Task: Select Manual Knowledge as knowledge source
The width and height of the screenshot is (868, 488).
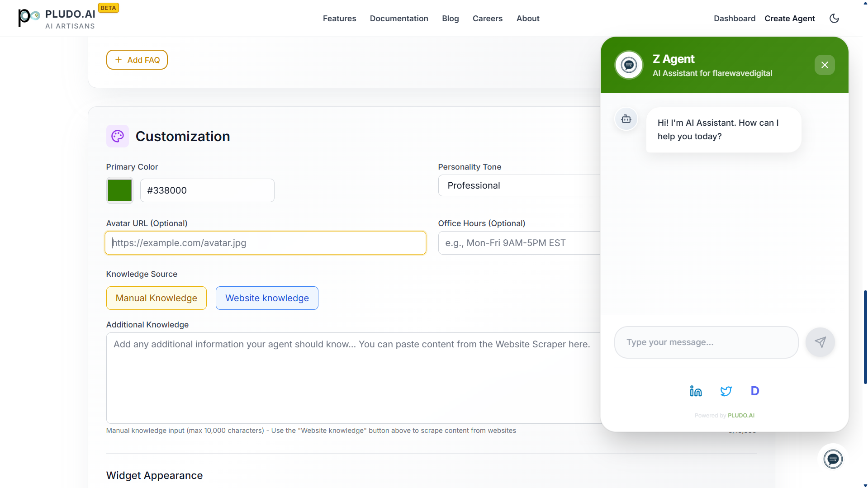Action: point(156,298)
